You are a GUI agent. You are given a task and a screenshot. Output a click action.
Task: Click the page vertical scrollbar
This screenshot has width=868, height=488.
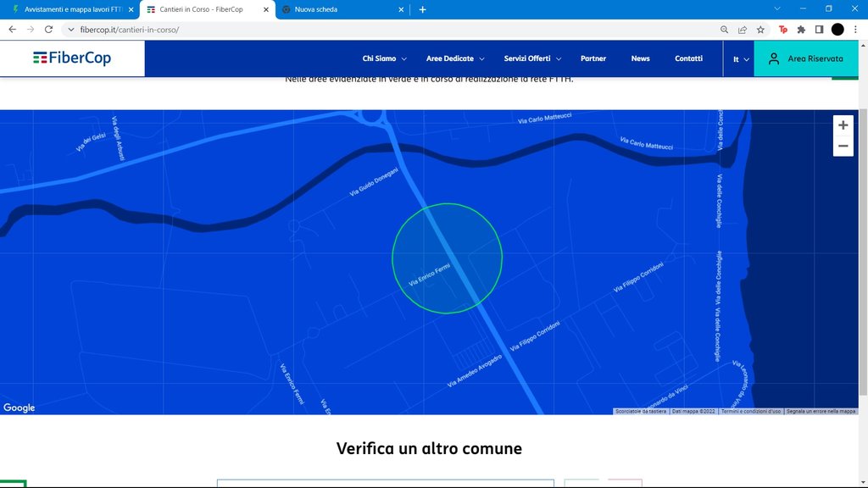click(863, 252)
